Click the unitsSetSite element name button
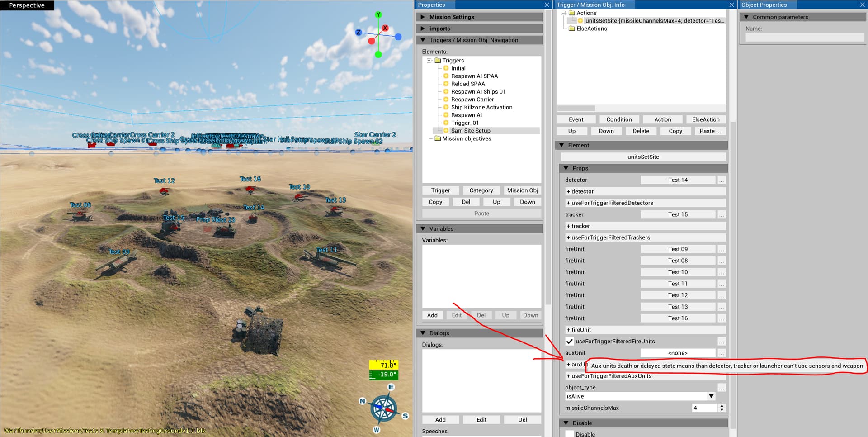This screenshot has width=868, height=437. tap(643, 157)
